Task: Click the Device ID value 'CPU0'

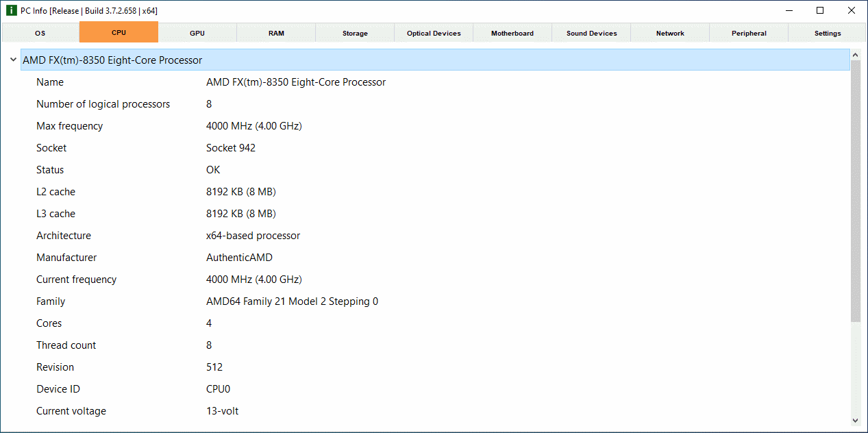Action: pyautogui.click(x=218, y=389)
